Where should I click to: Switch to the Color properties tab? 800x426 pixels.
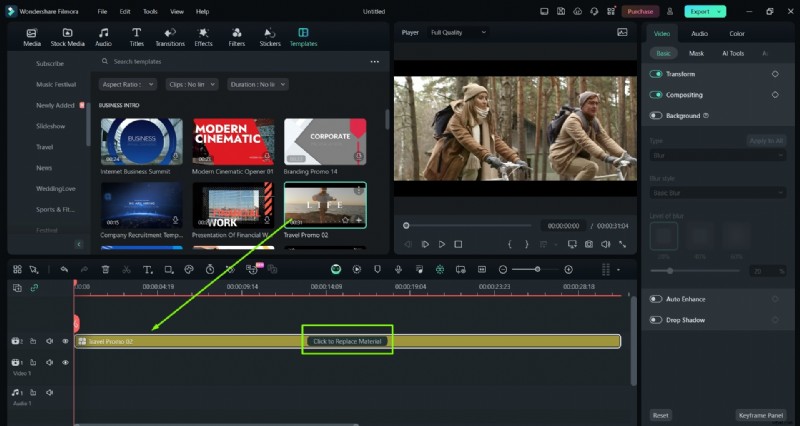tap(737, 33)
